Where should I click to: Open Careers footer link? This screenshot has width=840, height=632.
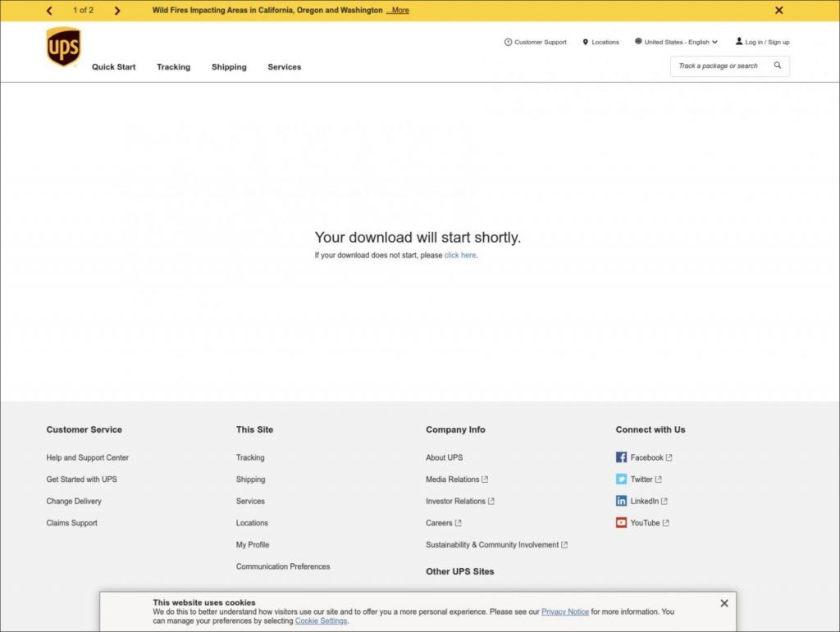click(x=439, y=523)
